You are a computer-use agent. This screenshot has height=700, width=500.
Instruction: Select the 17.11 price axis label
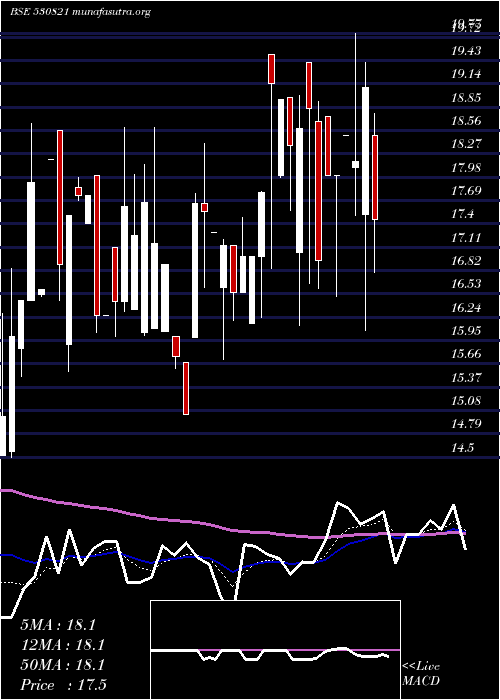click(466, 238)
